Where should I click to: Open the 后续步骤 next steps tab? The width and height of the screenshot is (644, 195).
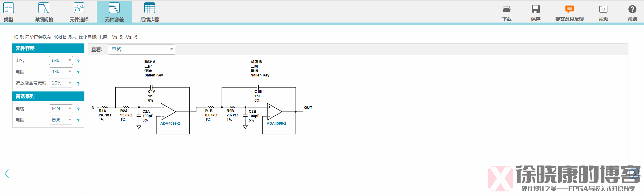coord(150,12)
